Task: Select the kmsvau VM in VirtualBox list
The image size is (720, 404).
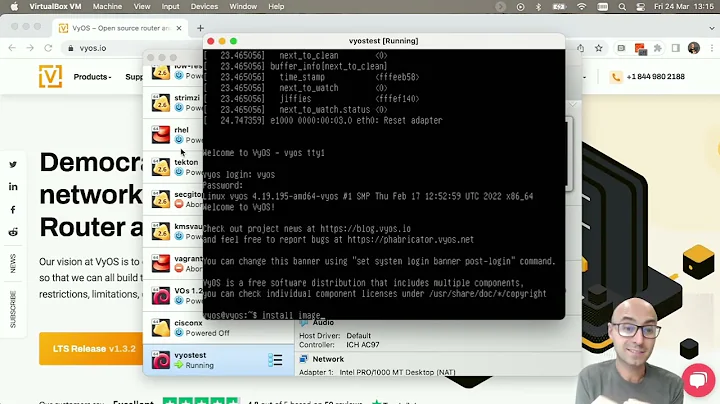Action: pyautogui.click(x=174, y=231)
